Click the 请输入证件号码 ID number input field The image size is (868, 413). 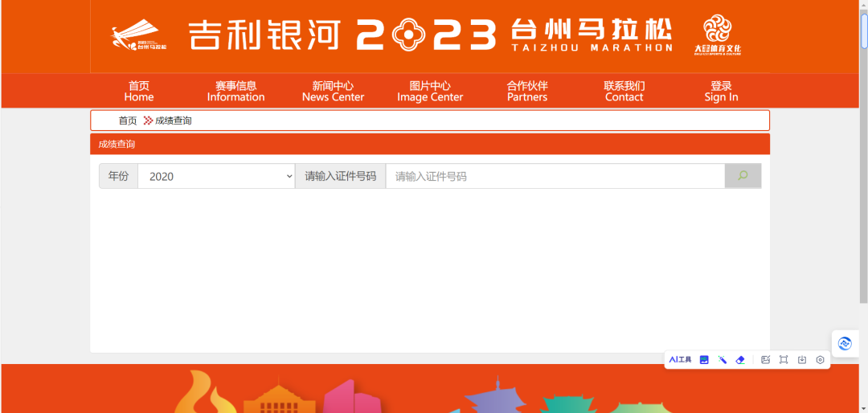tap(555, 176)
